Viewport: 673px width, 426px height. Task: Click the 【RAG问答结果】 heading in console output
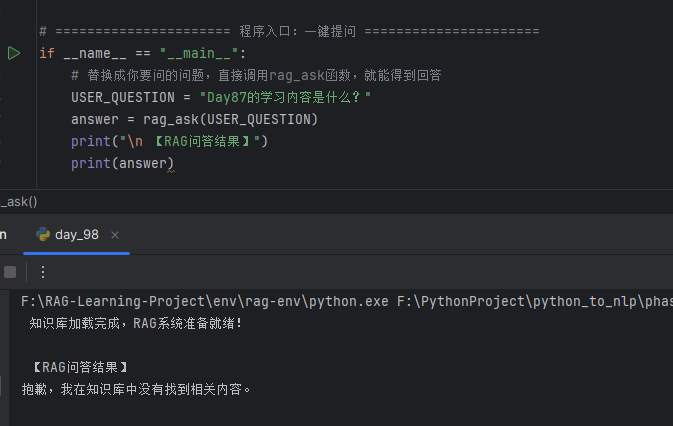click(80, 367)
